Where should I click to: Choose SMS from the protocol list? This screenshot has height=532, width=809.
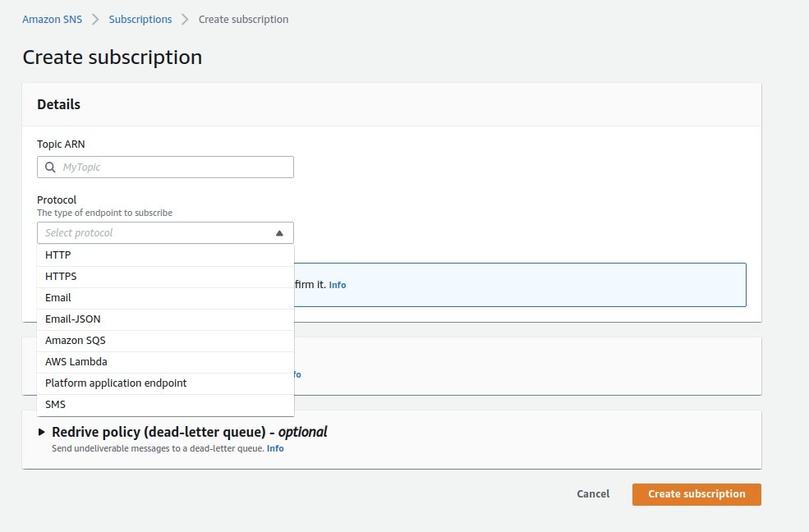point(165,405)
